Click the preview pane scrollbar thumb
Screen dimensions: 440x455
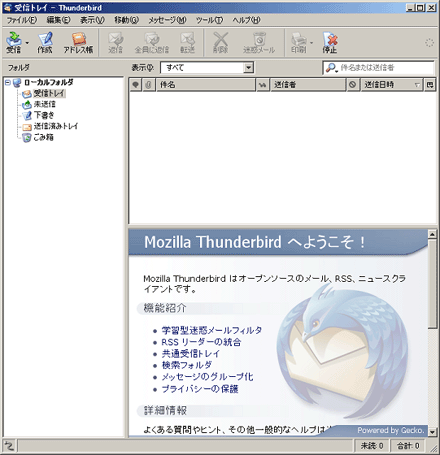432,284
